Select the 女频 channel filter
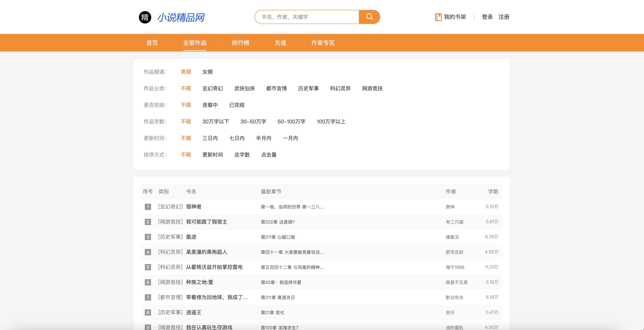Screen dimensions: 644x330 [x=207, y=72]
